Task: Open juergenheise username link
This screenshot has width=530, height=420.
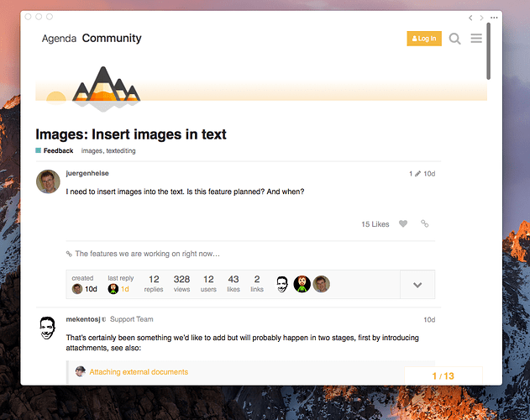Action: pyautogui.click(x=87, y=173)
